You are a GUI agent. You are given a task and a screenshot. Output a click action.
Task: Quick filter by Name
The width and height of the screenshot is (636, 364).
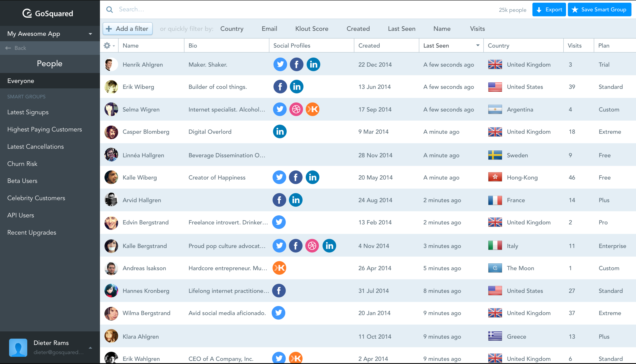coord(442,29)
